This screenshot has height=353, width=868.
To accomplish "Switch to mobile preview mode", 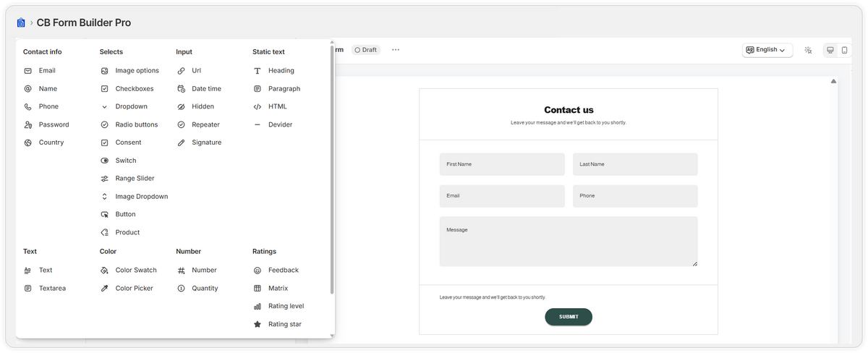I will click(x=844, y=50).
